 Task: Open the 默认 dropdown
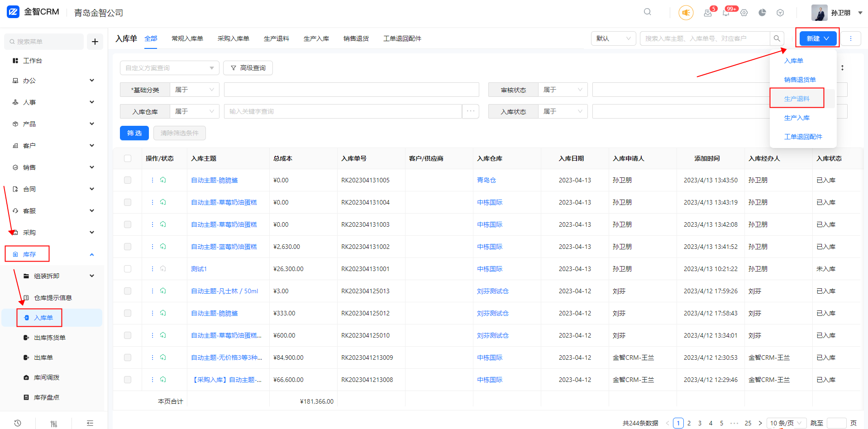pos(614,38)
